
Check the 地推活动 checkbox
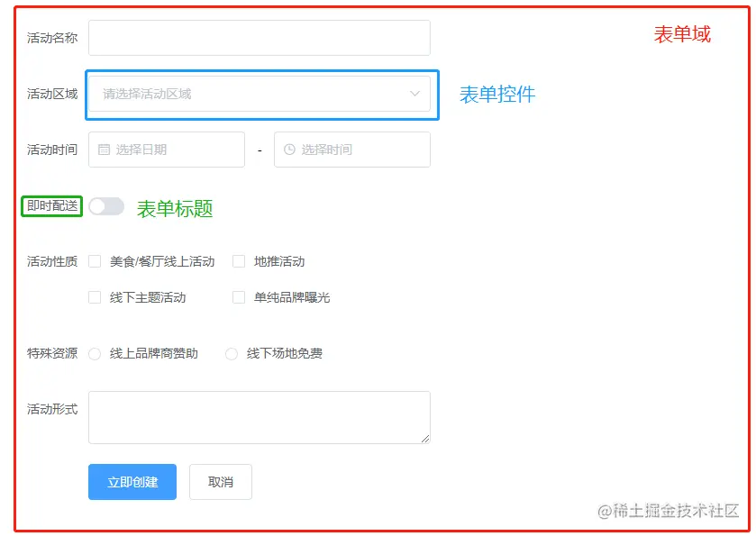239,261
